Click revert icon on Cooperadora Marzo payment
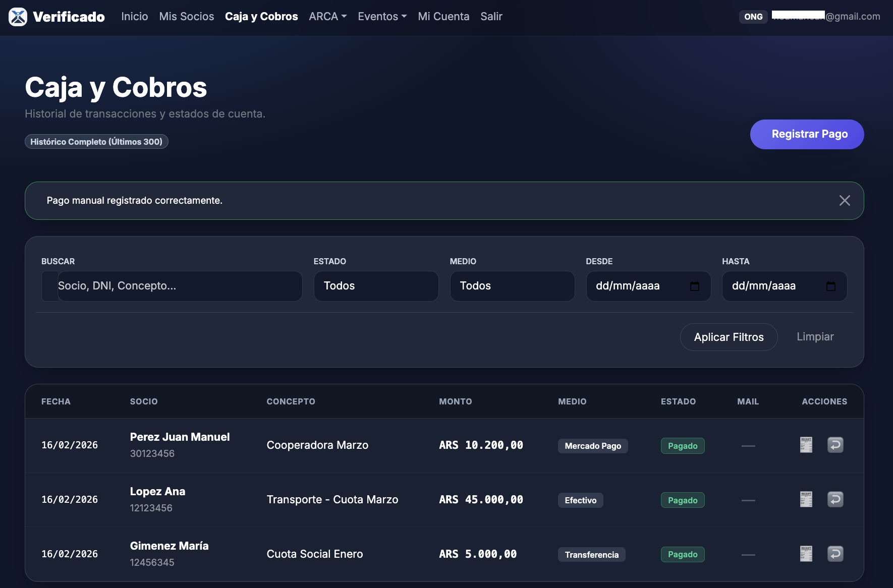893x588 pixels. pyautogui.click(x=835, y=445)
